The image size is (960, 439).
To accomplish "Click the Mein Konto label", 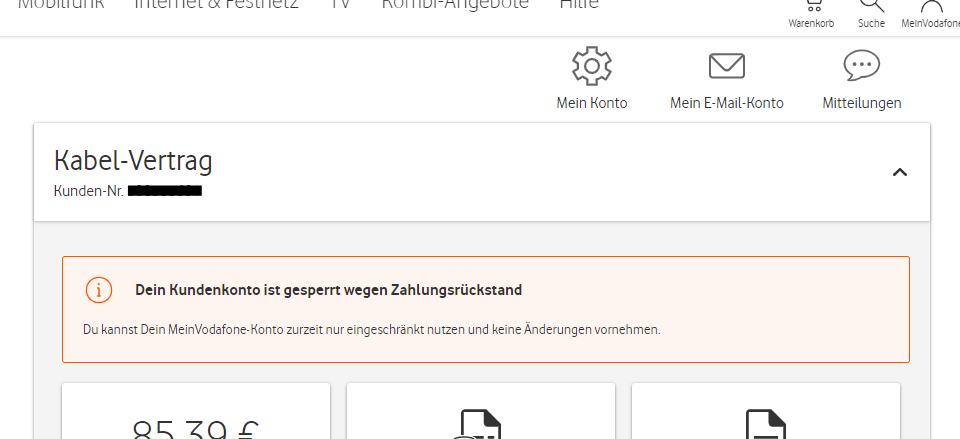I will 591,103.
